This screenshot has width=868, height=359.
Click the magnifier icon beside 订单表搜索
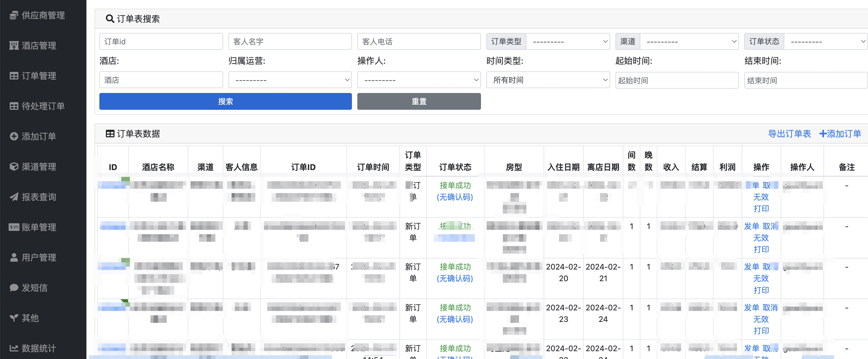110,19
